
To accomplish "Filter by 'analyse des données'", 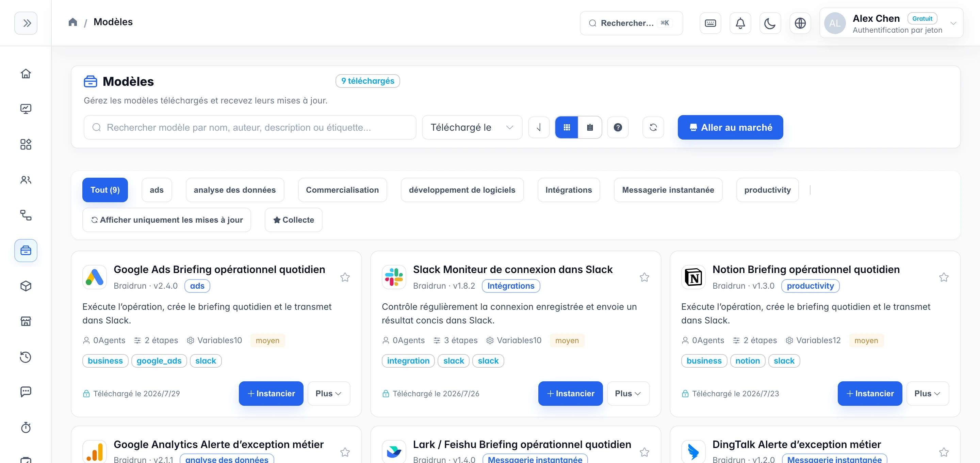I will (235, 190).
